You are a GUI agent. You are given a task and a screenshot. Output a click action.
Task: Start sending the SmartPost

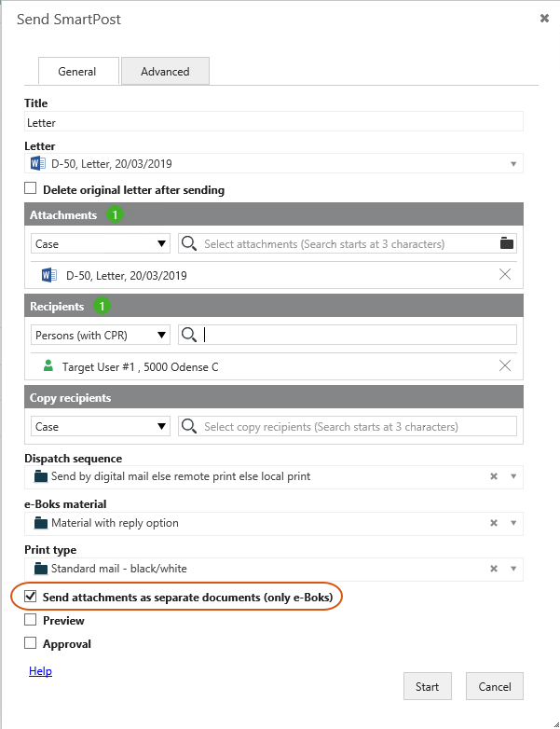point(427,686)
